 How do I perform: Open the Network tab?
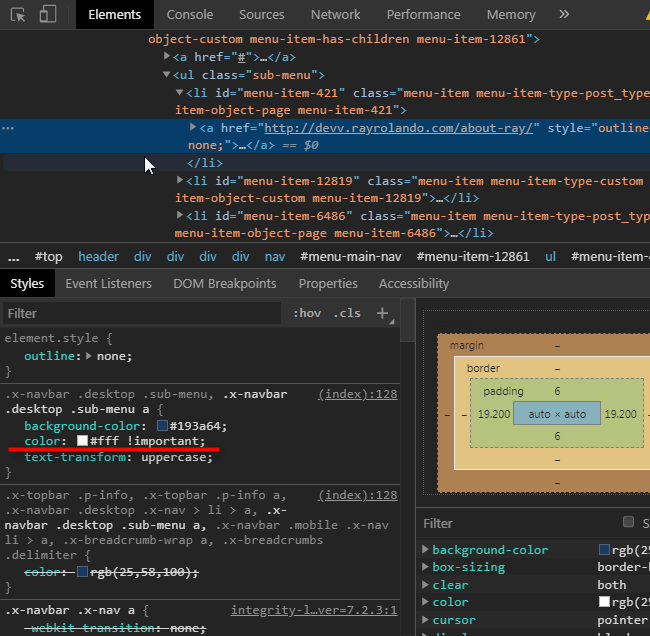coord(335,15)
